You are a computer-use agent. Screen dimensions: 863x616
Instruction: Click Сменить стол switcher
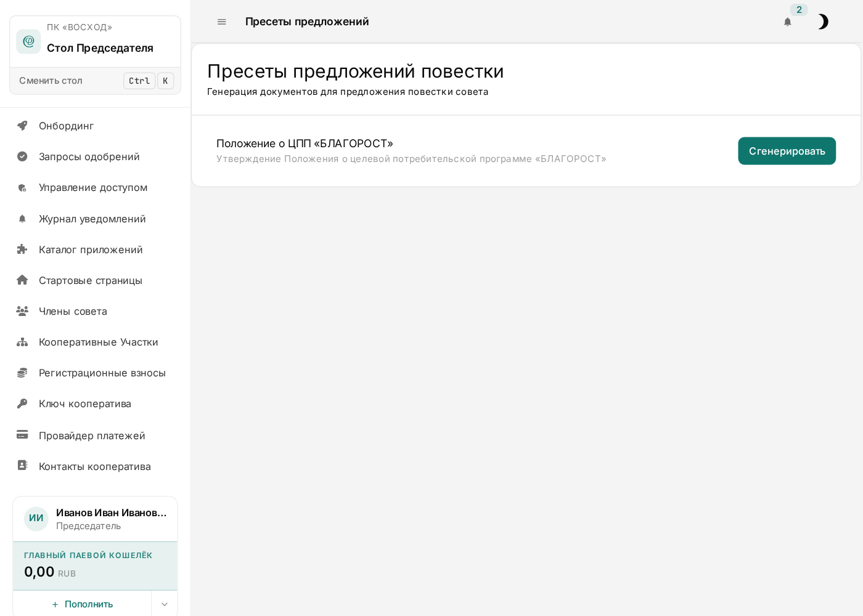pos(95,81)
